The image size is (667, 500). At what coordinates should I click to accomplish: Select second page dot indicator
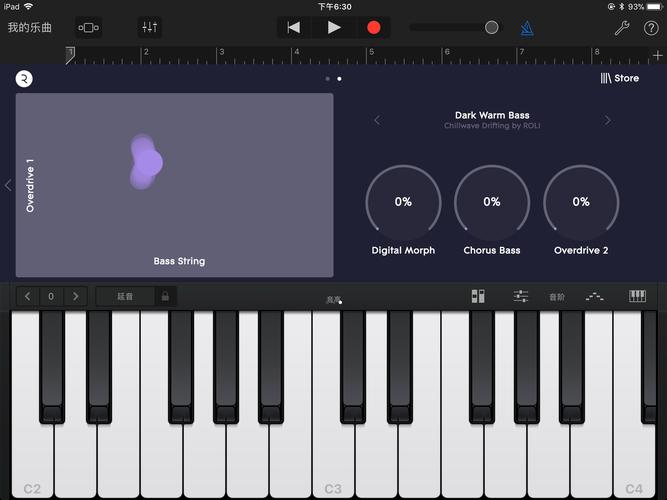tap(339, 79)
